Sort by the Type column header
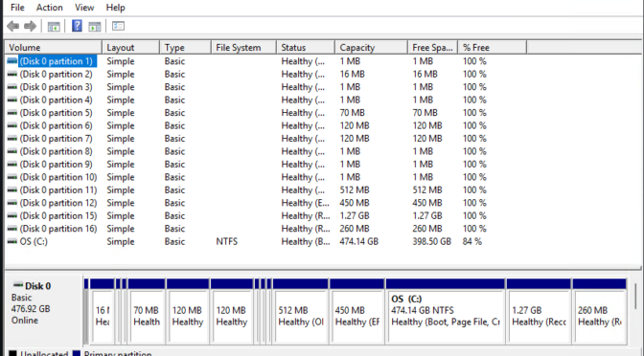644x356 pixels. (186, 48)
